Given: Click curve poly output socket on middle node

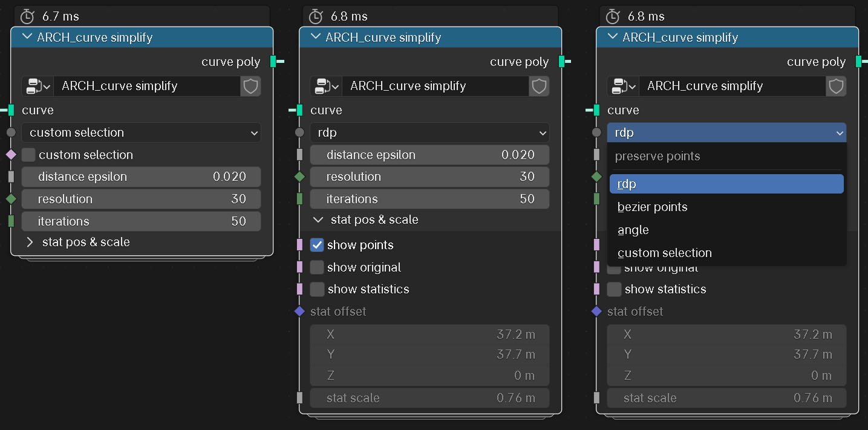Looking at the screenshot, I should (562, 61).
